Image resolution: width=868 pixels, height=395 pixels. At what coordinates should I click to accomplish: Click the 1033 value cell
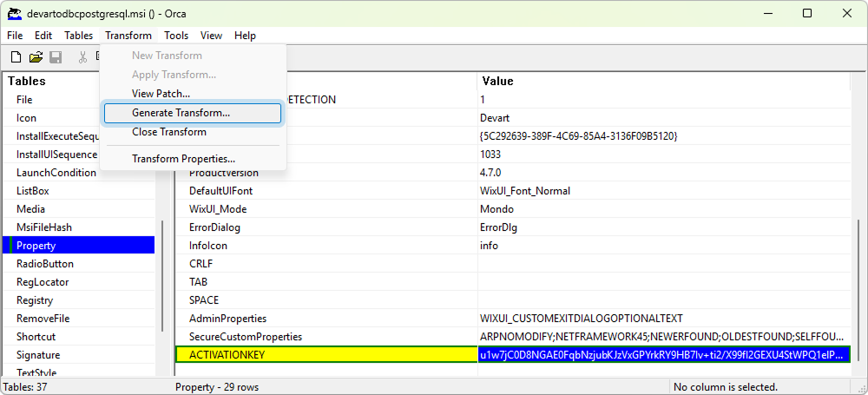664,155
